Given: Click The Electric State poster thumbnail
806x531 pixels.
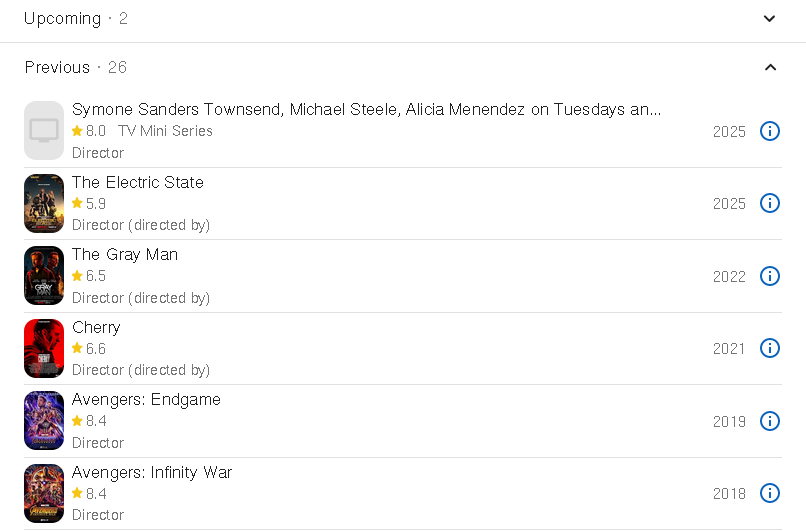Looking at the screenshot, I should [x=44, y=203].
